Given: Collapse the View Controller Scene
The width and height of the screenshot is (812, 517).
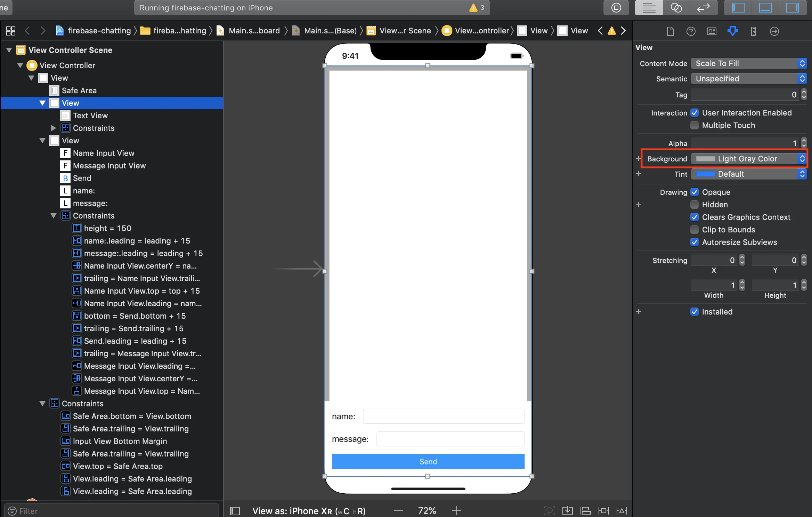Looking at the screenshot, I should [9, 50].
